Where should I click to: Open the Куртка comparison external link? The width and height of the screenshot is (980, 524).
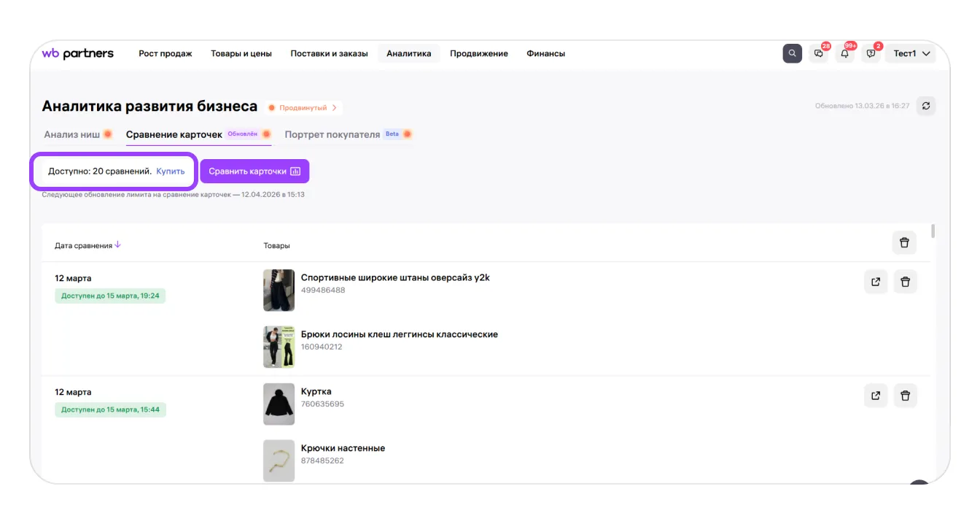[x=876, y=396]
